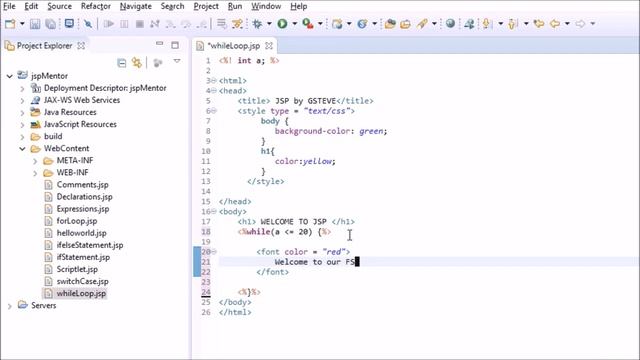Click the Disconnect debug icon
Image resolution: width=640 pixels, height=360 pixels.
tap(155, 24)
